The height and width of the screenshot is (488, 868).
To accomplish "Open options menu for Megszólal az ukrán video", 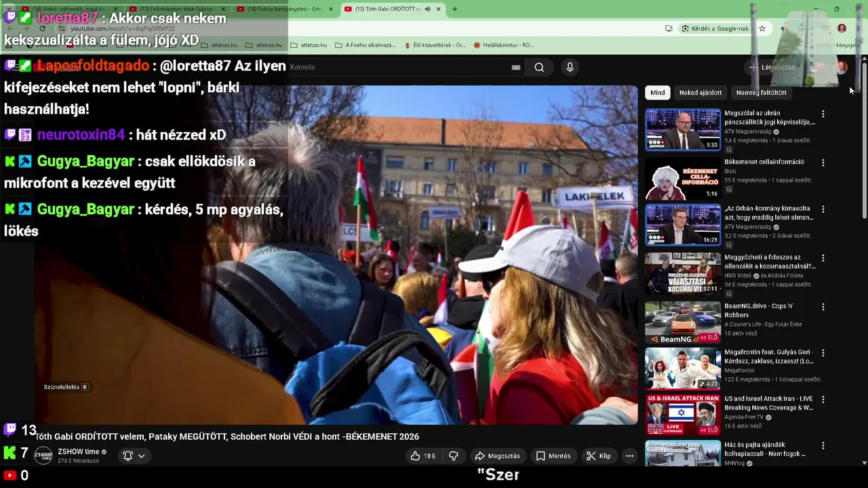I will (x=823, y=114).
